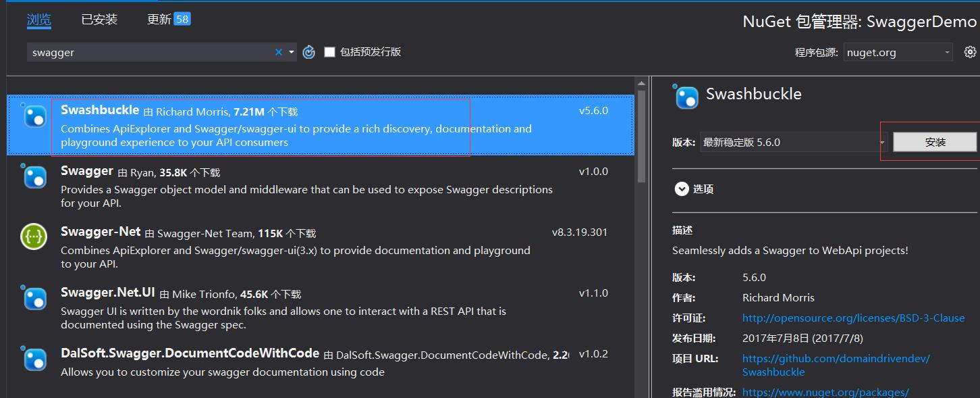Image resolution: width=980 pixels, height=398 pixels.
Task: Click the Swagger package icon by Ryan
Action: pyautogui.click(x=34, y=176)
